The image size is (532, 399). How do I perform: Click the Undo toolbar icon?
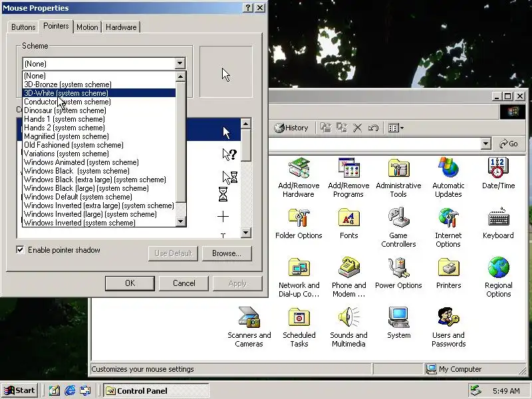tap(373, 128)
